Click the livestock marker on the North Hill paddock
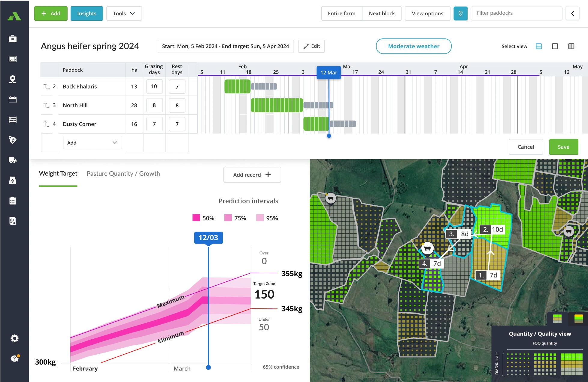Image resolution: width=588 pixels, height=382 pixels. [427, 248]
